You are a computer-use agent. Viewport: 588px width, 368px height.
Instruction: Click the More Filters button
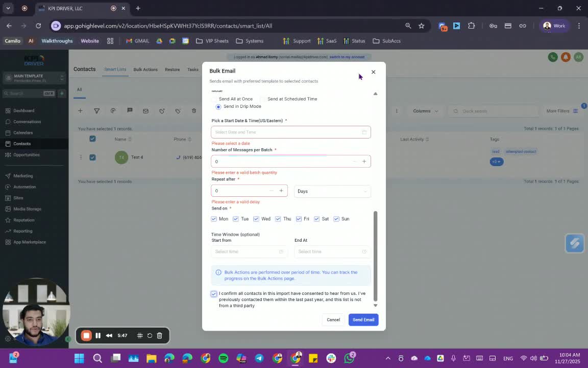[x=562, y=111]
